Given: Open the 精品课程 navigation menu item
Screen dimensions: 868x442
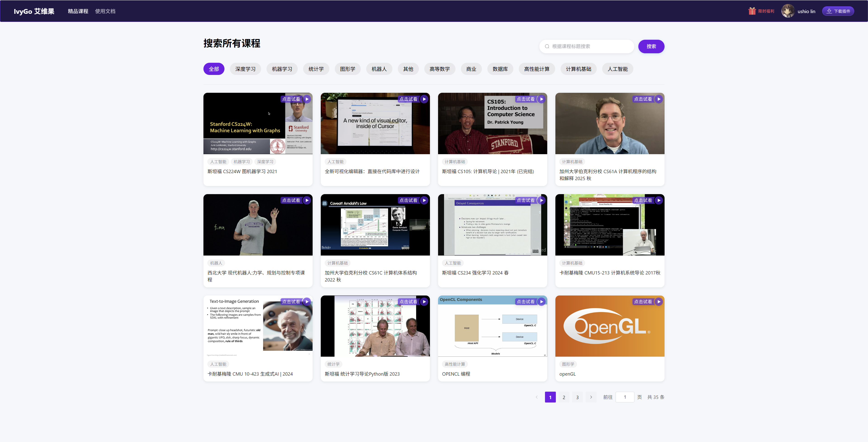Looking at the screenshot, I should click(x=78, y=11).
